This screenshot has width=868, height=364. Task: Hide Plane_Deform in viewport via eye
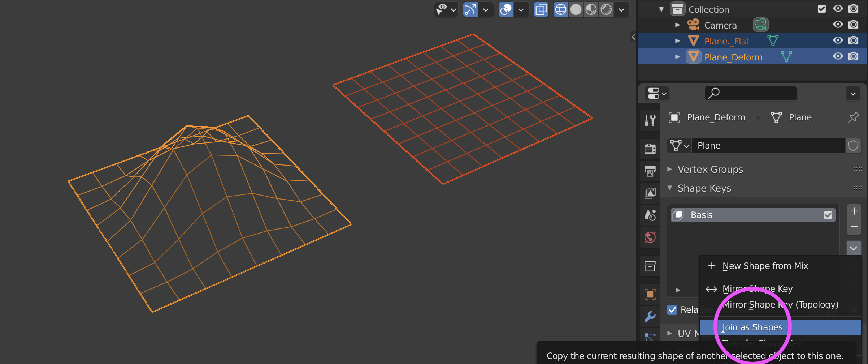838,56
